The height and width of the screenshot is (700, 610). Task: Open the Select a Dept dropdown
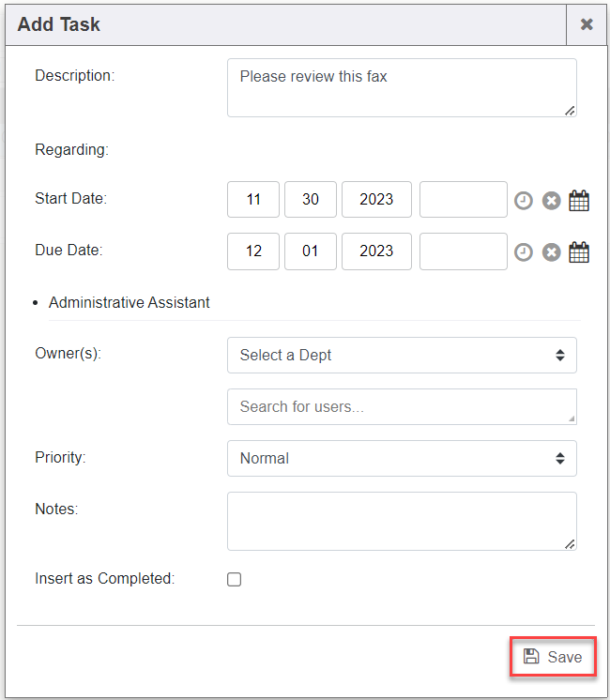tap(402, 355)
